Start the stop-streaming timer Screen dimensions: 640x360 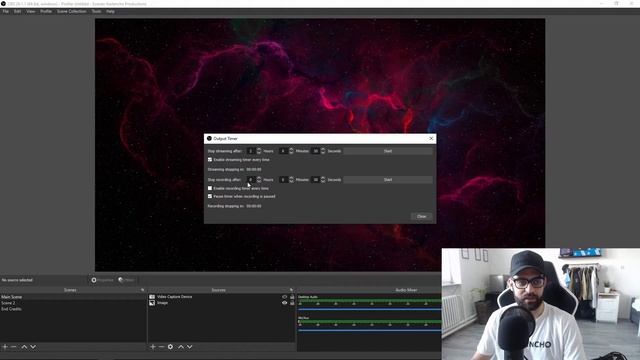[388, 151]
